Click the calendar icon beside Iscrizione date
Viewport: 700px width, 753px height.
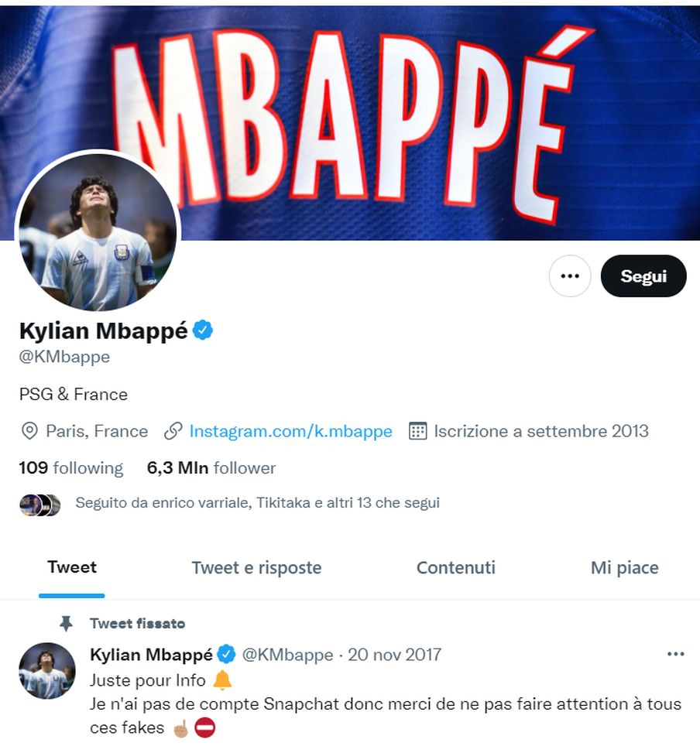point(417,431)
